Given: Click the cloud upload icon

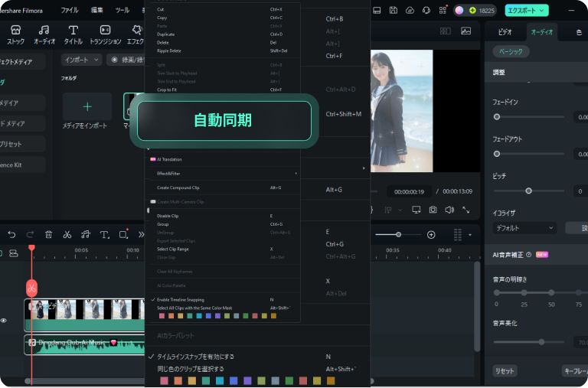Looking at the screenshot, I should tap(410, 11).
